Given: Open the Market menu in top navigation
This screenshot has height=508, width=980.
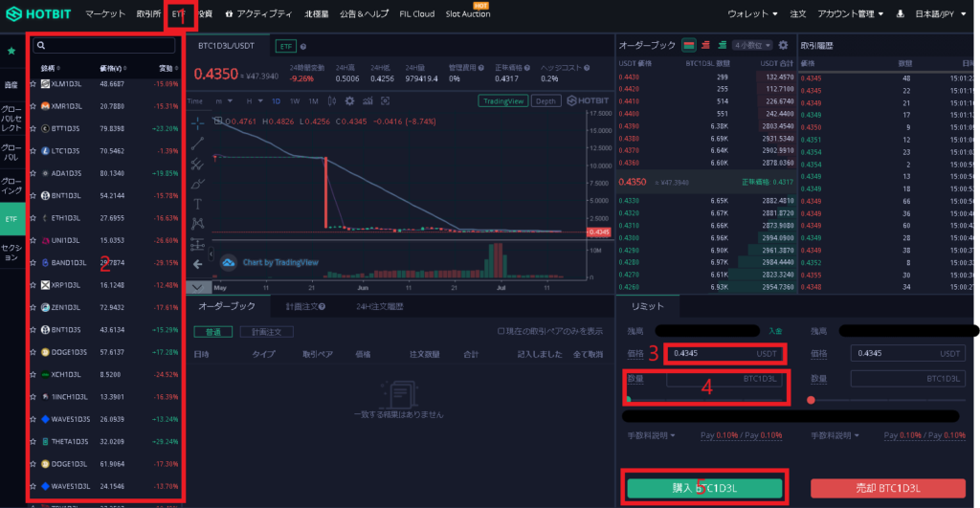Looking at the screenshot, I should (x=105, y=13).
